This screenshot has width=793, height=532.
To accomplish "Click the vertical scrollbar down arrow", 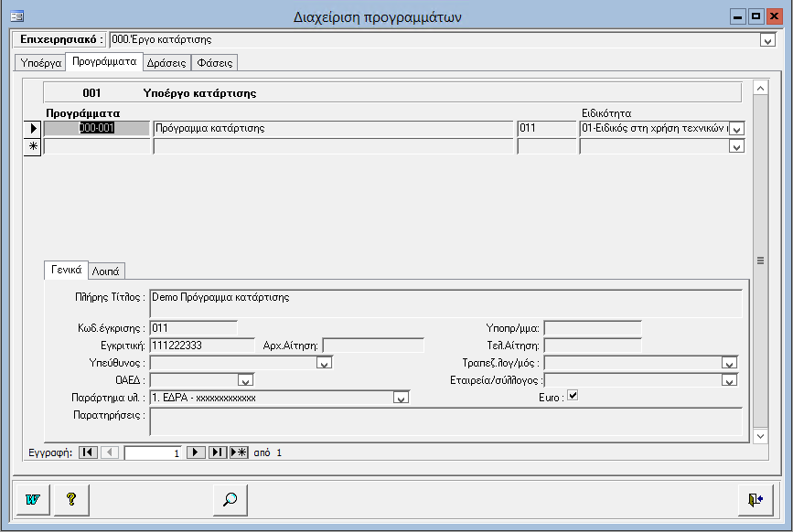I will (759, 437).
